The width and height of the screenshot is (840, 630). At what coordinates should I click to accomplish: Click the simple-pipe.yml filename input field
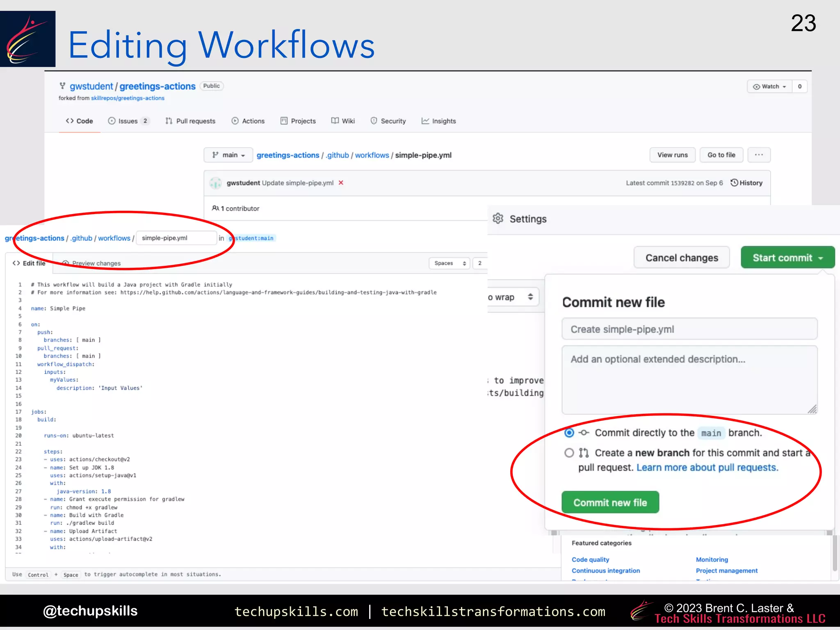coord(176,238)
